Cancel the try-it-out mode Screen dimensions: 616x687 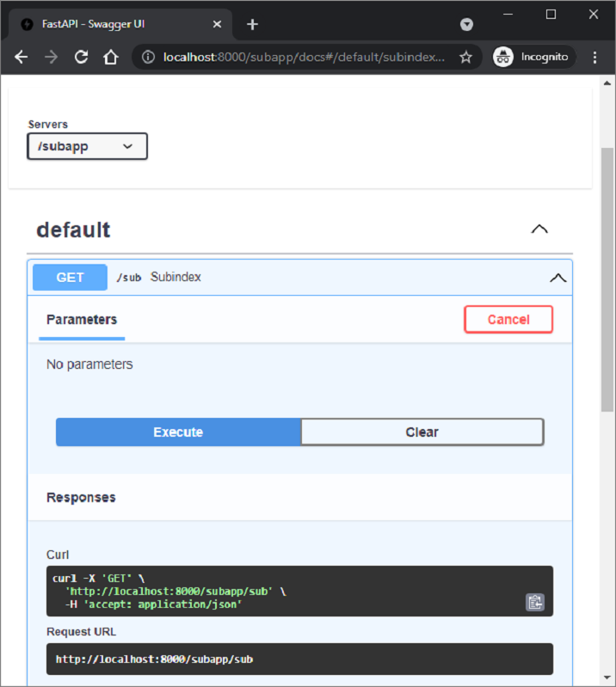click(508, 319)
